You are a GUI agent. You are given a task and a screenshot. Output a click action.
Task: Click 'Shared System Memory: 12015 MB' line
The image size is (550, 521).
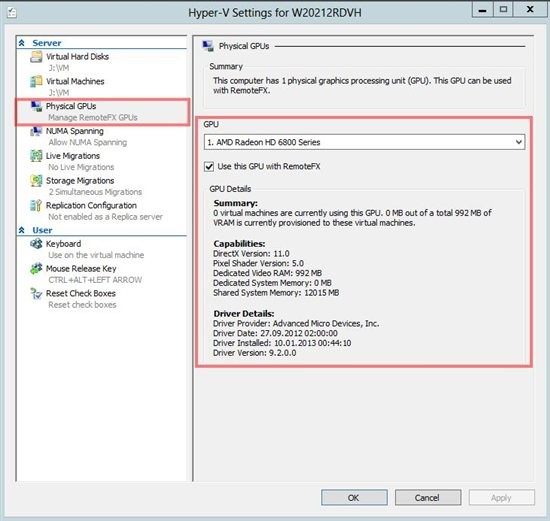click(276, 293)
